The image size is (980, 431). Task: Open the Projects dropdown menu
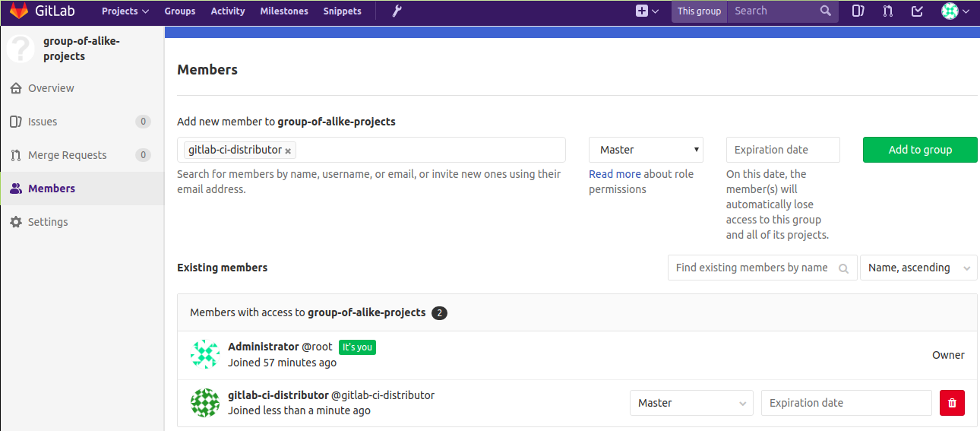tap(125, 11)
